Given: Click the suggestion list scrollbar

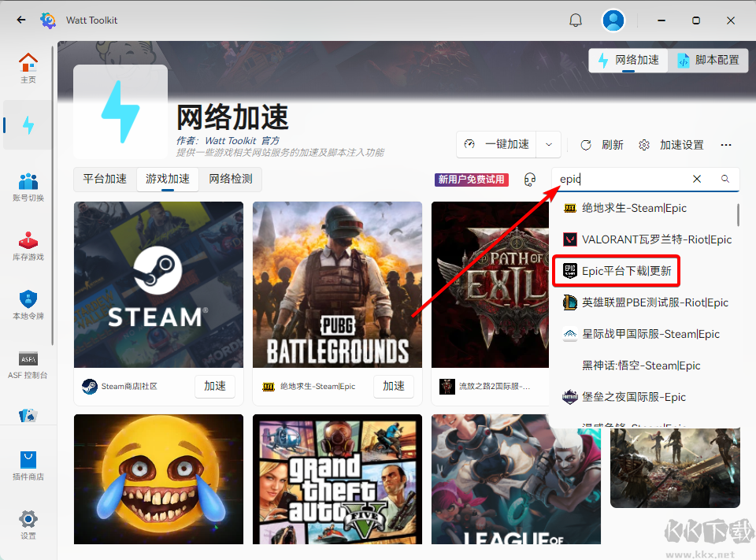Looking at the screenshot, I should 738,215.
